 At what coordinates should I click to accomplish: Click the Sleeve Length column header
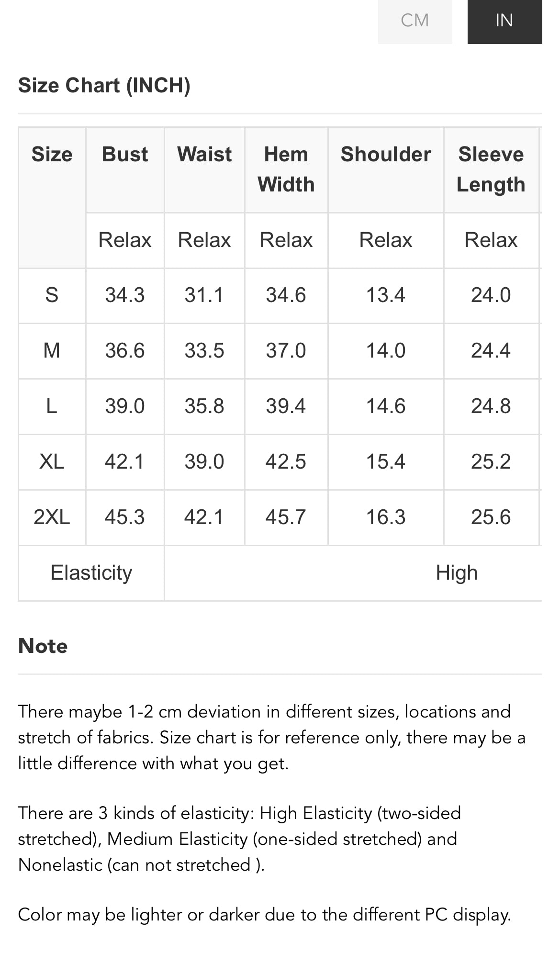pos(491,170)
